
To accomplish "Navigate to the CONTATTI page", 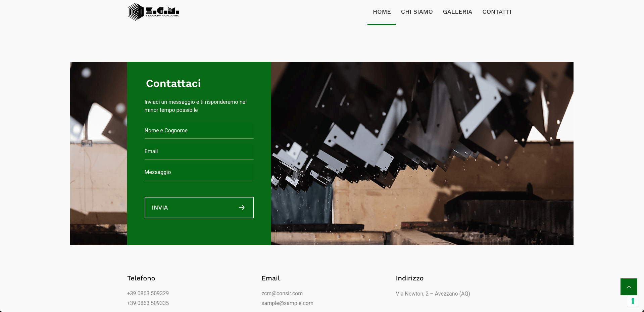I will tap(497, 12).
